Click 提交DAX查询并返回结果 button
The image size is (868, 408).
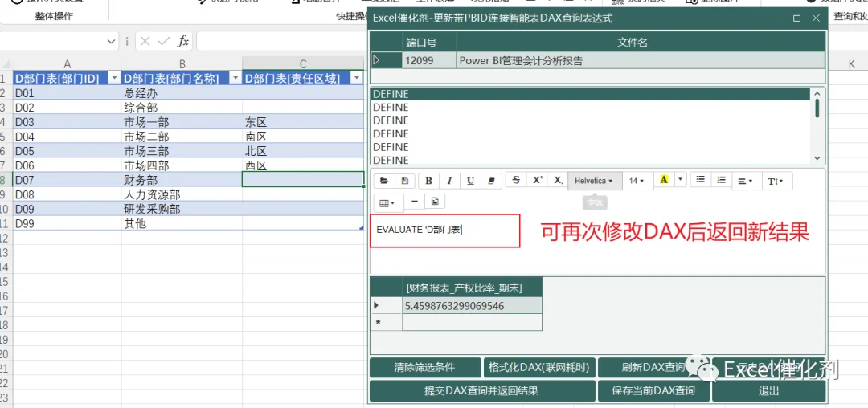[x=481, y=391]
